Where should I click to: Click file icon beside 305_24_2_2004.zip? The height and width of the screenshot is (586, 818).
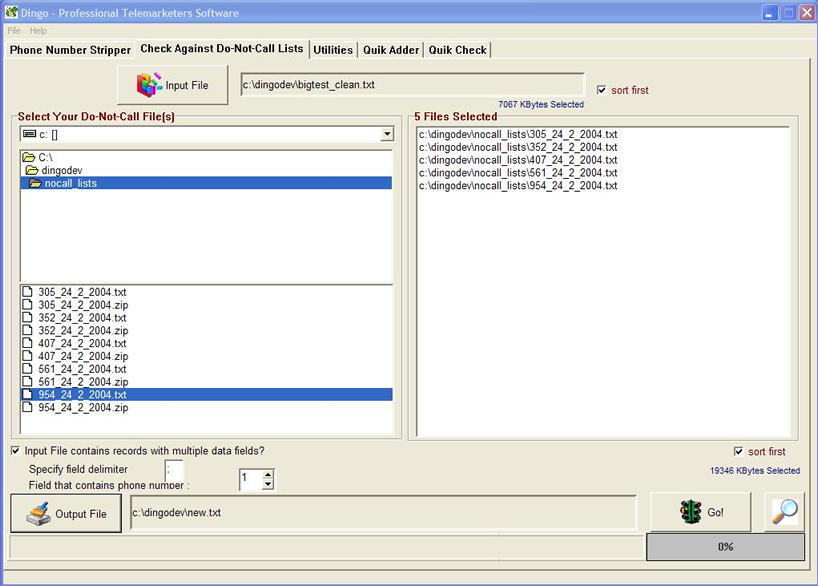click(28, 305)
